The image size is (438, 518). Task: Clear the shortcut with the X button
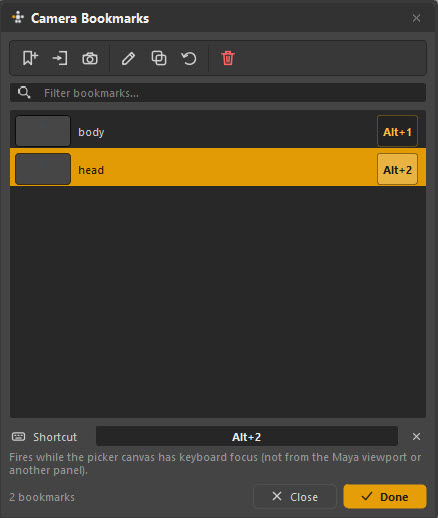pos(416,436)
